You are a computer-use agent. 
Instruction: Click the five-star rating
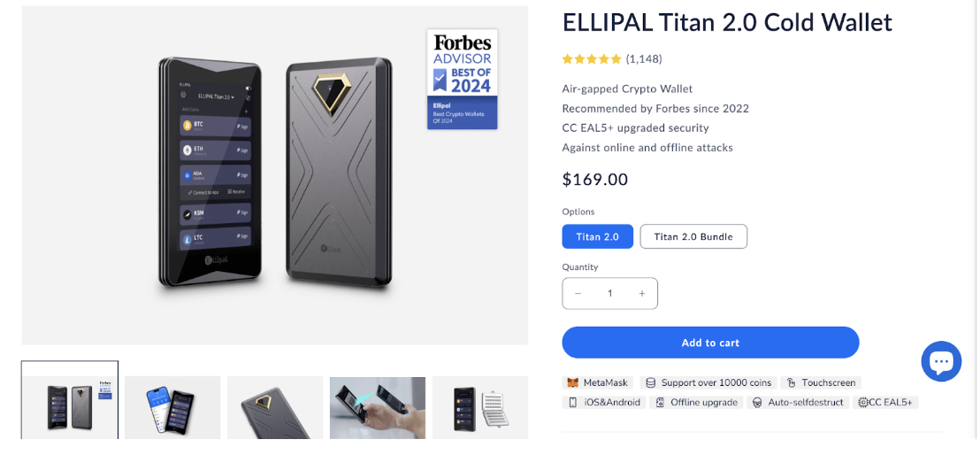coord(592,59)
